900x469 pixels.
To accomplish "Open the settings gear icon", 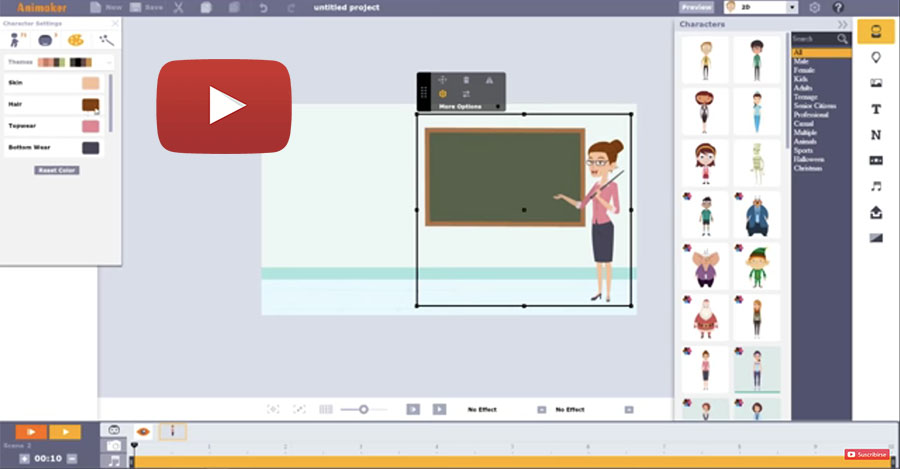I will [x=814, y=7].
